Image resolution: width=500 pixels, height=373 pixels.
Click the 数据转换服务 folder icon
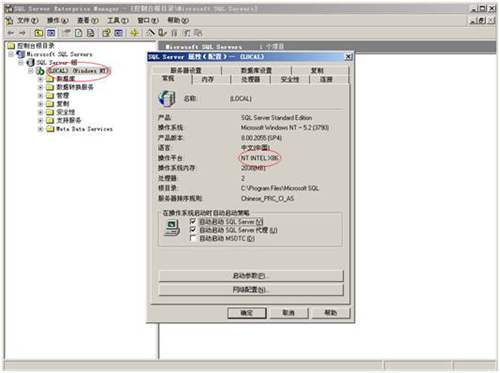pyautogui.click(x=50, y=87)
